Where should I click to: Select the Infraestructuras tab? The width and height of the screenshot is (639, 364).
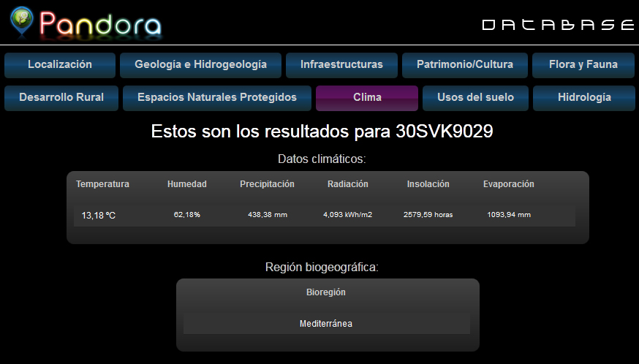pos(341,64)
